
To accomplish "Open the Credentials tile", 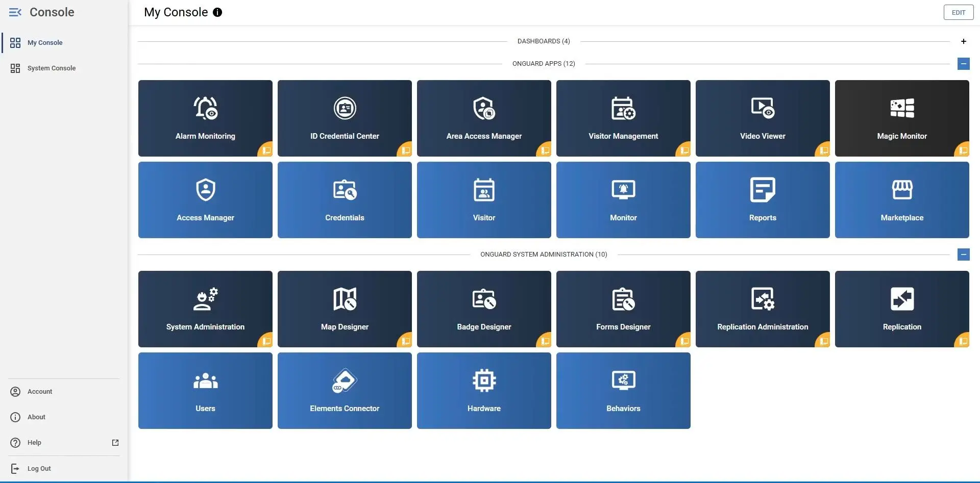I will point(345,200).
